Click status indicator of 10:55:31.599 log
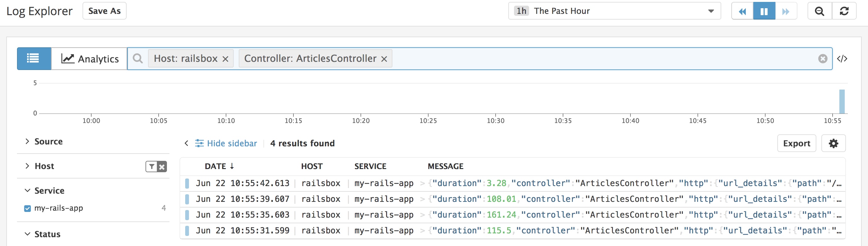 pos(187,231)
